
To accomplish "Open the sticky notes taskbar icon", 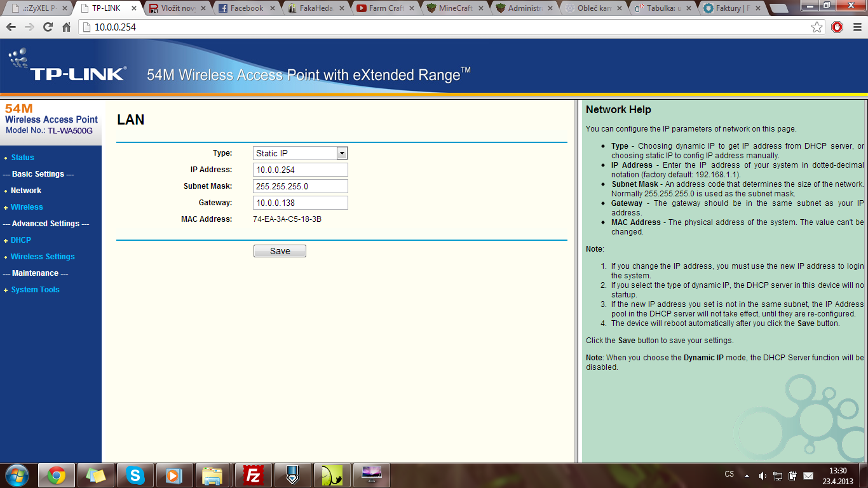I will [96, 475].
